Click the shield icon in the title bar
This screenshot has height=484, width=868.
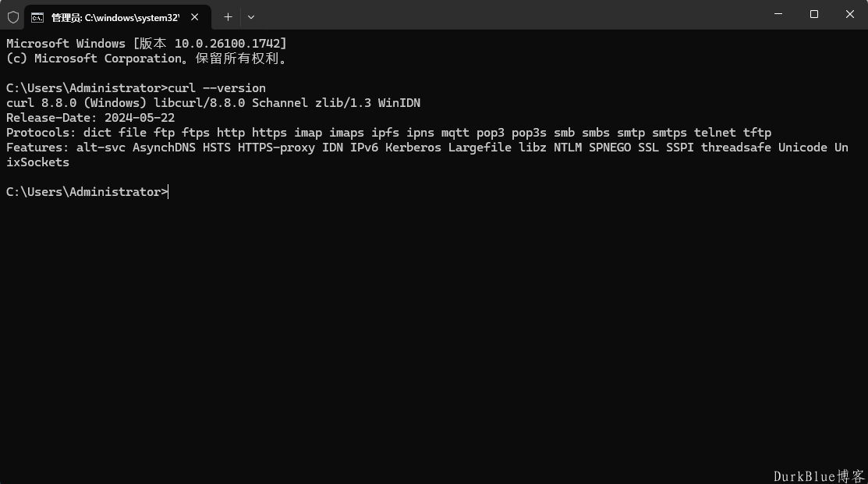click(x=13, y=17)
